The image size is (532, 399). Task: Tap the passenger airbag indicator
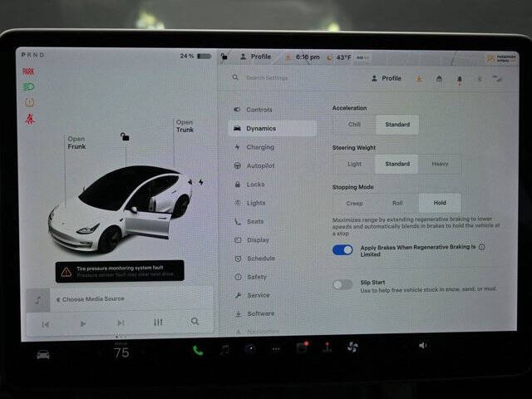(x=501, y=58)
